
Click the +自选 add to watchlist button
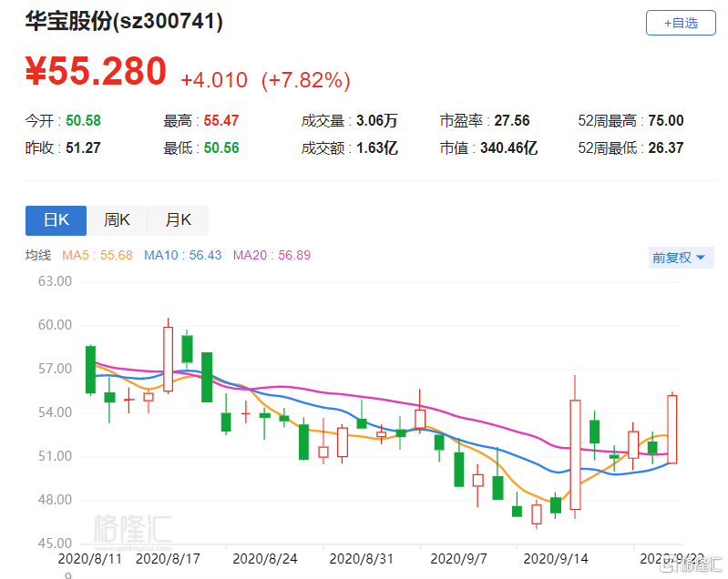click(x=681, y=23)
